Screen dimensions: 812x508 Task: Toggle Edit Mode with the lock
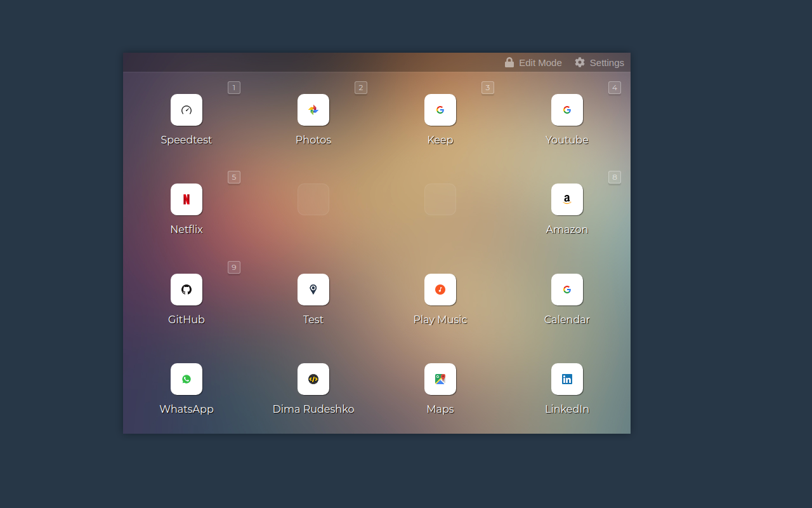[533, 62]
